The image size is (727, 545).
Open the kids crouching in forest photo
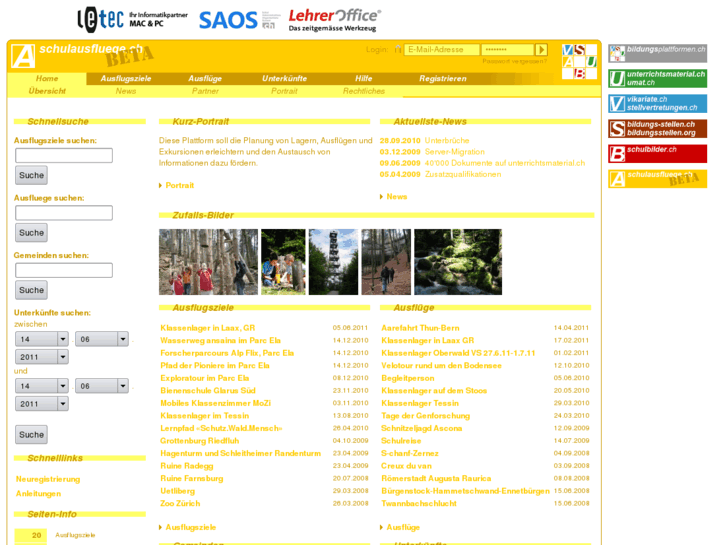click(x=283, y=262)
